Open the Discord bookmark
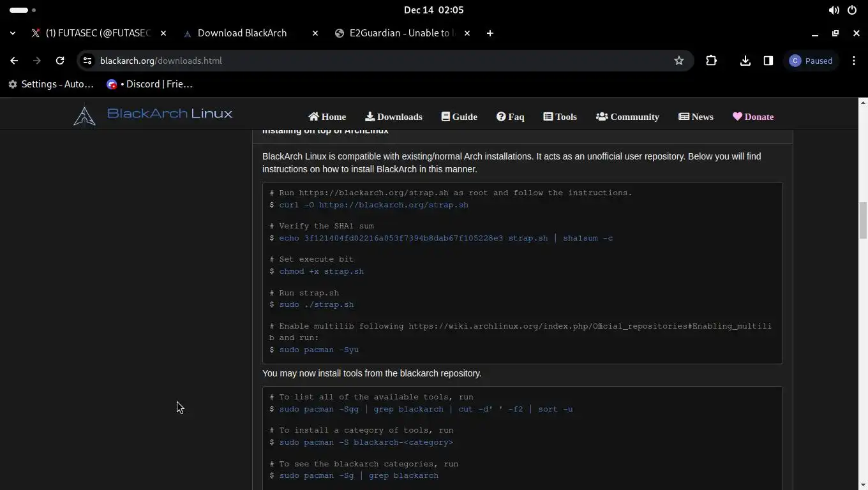 pos(149,84)
